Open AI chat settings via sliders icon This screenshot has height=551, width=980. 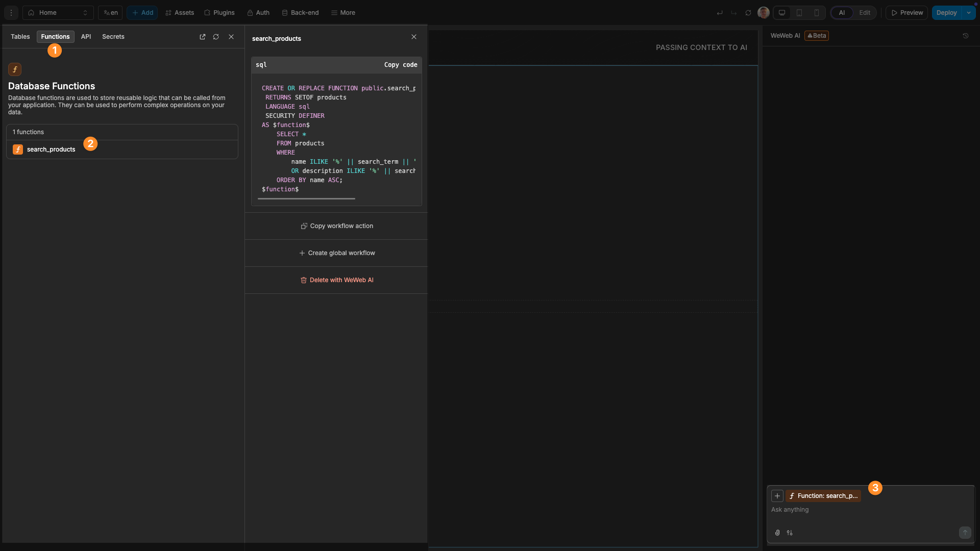pos(790,533)
